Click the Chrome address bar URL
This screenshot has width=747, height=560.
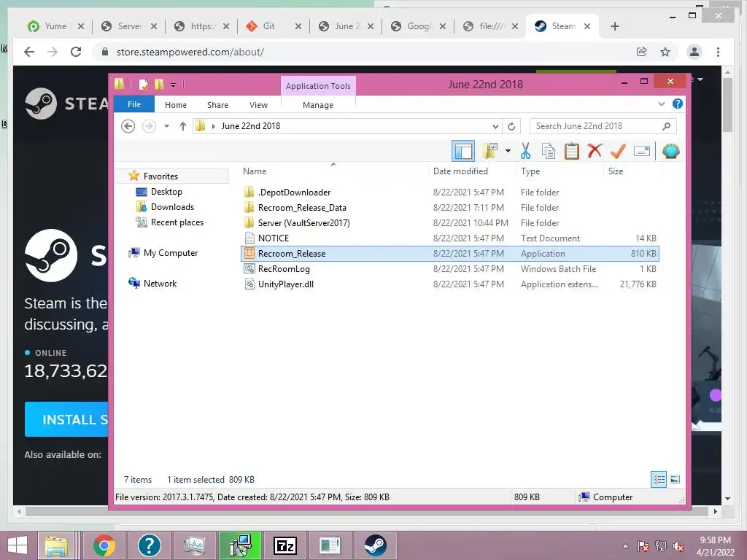pyautogui.click(x=190, y=52)
